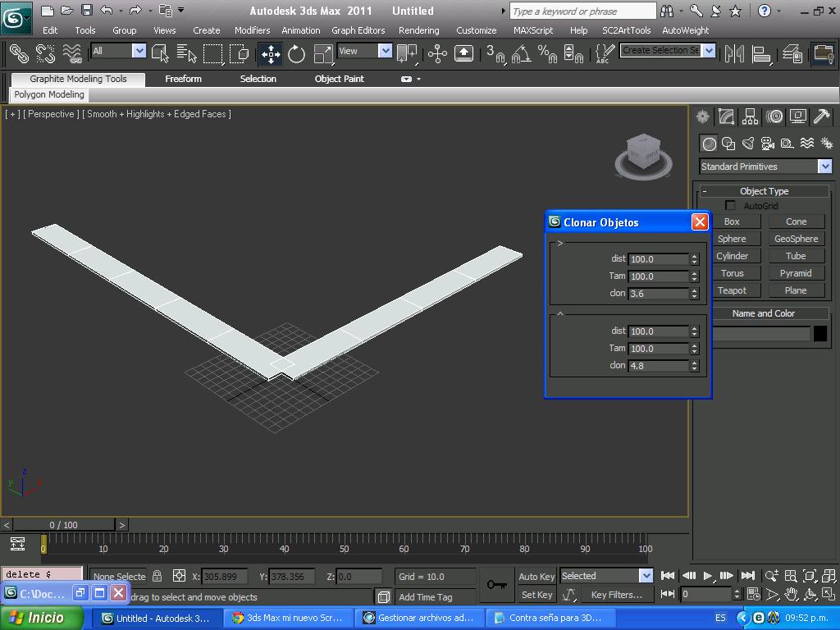Click the Play Animation button
Viewport: 840px width, 630px height.
[x=708, y=576]
